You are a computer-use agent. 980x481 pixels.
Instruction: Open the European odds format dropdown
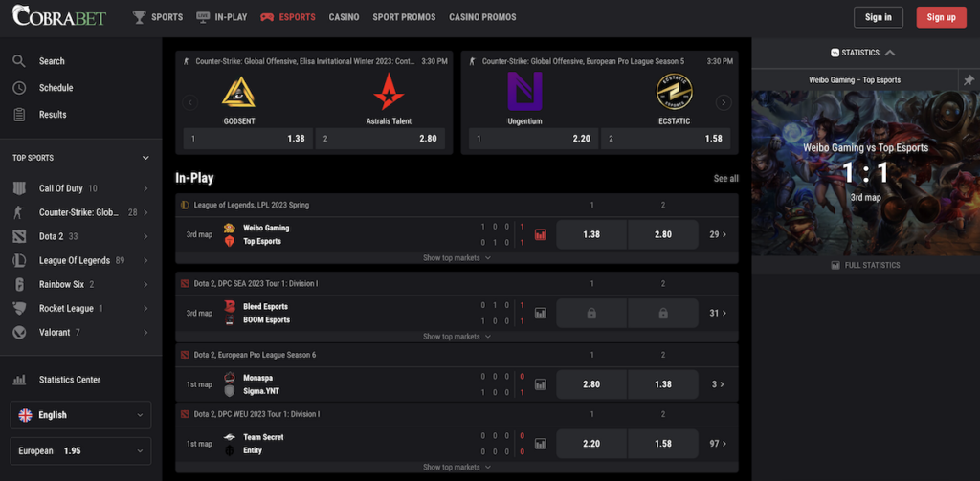(80, 451)
